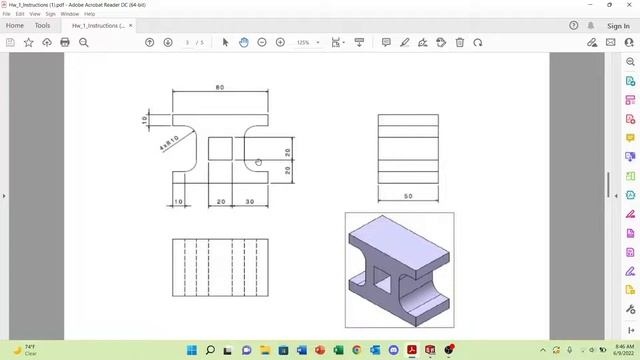640x360 pixels.
Task: Select the highlighter pen tool
Action: tap(404, 42)
